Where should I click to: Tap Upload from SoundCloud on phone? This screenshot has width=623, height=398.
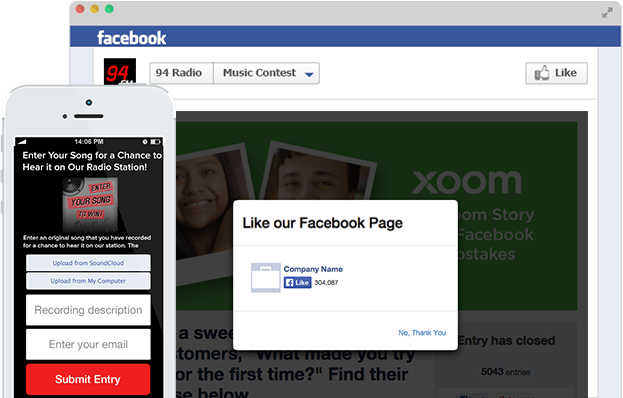coord(88,263)
